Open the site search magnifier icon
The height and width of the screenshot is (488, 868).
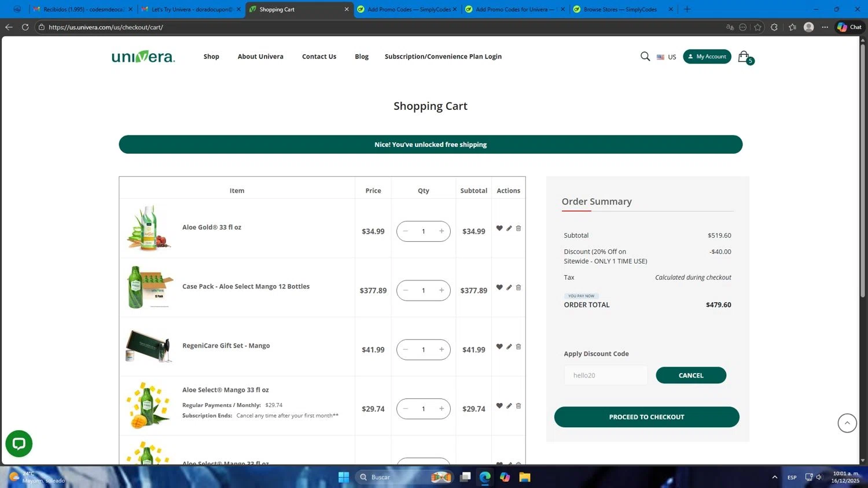click(x=645, y=56)
